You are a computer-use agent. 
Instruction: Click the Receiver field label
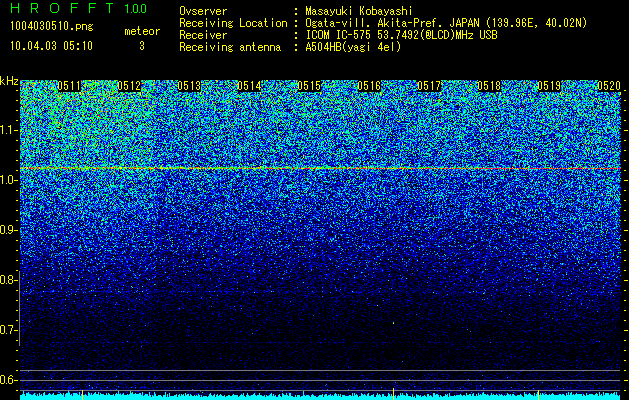click(203, 35)
